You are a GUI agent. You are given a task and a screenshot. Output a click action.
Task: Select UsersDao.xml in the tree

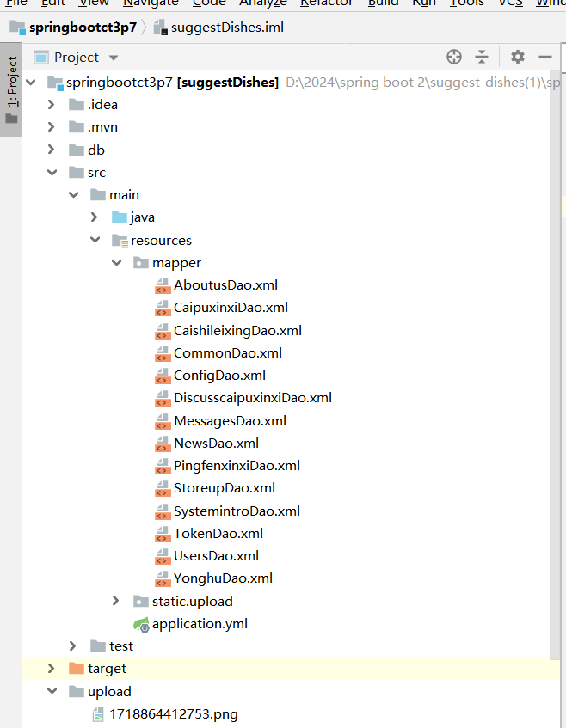pos(216,556)
